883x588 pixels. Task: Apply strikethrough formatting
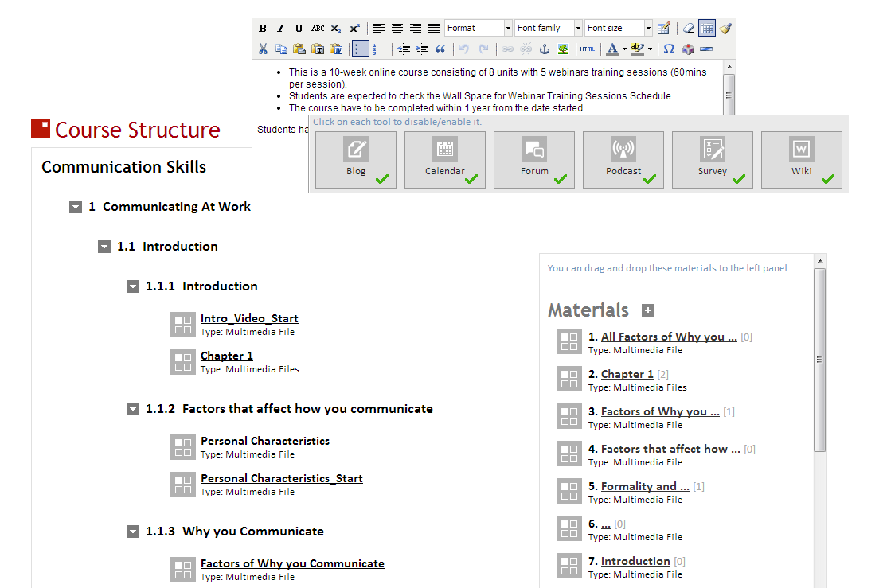click(x=318, y=28)
